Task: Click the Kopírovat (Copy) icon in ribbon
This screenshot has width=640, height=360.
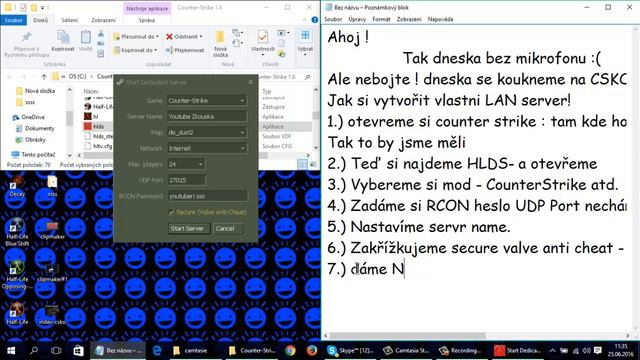Action: pos(63,38)
